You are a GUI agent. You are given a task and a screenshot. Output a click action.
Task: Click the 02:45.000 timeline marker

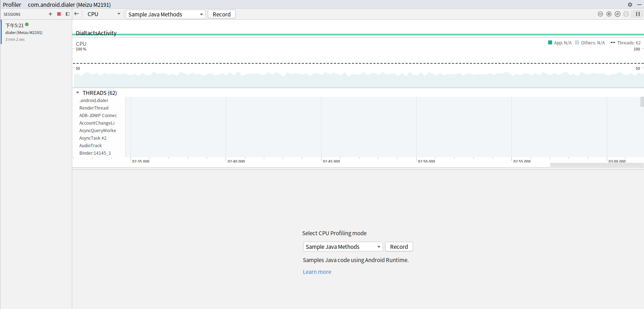[x=331, y=161]
